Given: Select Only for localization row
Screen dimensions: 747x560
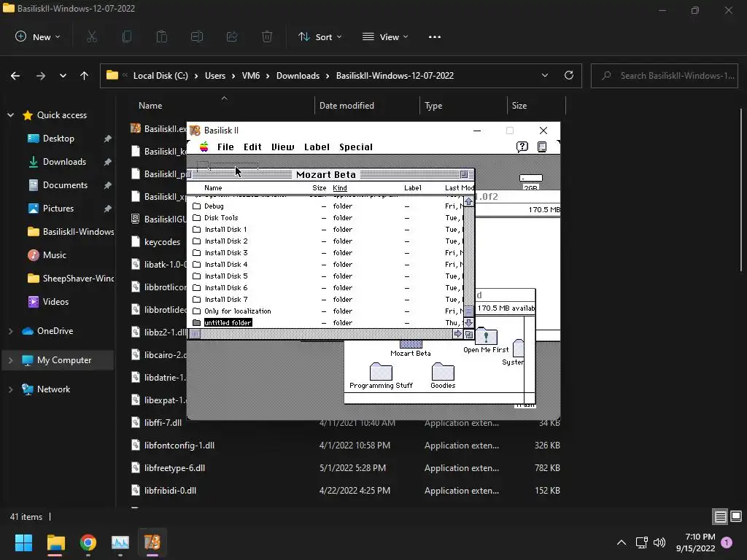Looking at the screenshot, I should pos(326,311).
